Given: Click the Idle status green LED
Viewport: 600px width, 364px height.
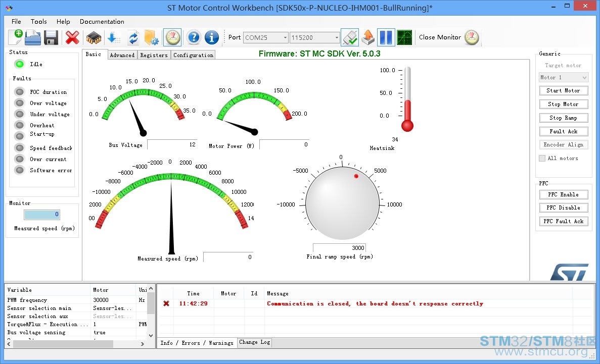Looking at the screenshot, I should click(19, 64).
